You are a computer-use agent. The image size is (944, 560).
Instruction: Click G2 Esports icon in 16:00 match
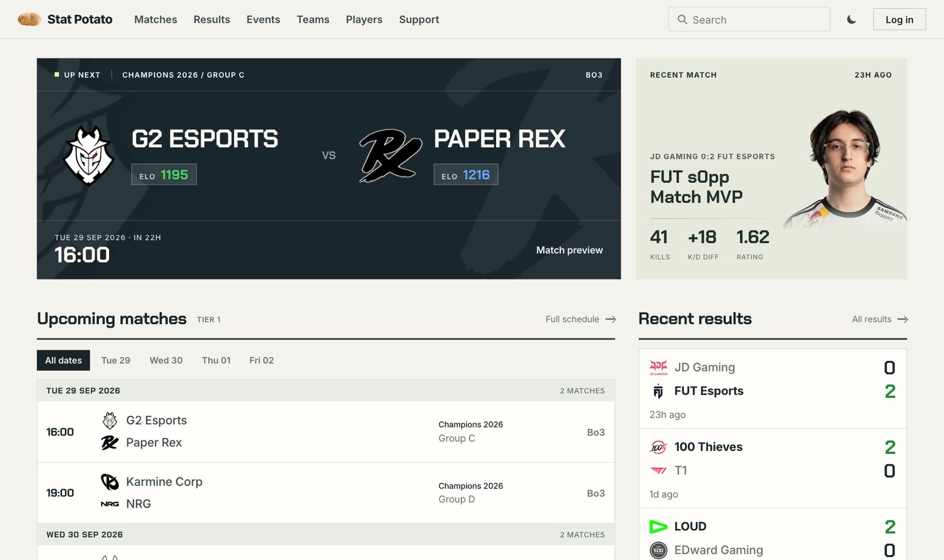(110, 420)
